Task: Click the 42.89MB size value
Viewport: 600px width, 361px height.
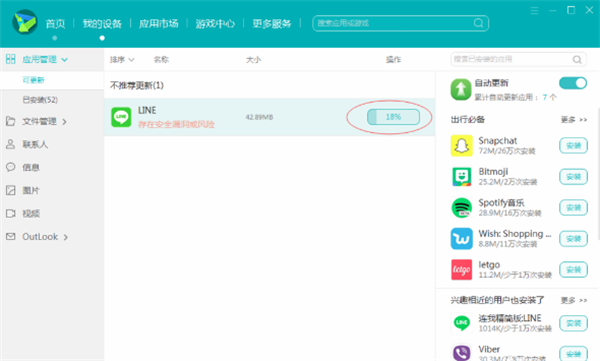Action: (259, 117)
